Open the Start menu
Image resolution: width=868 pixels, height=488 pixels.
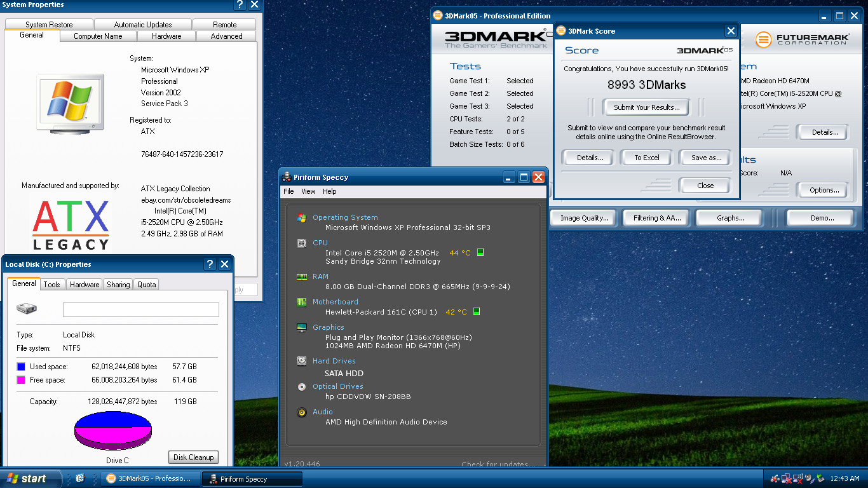pyautogui.click(x=31, y=478)
